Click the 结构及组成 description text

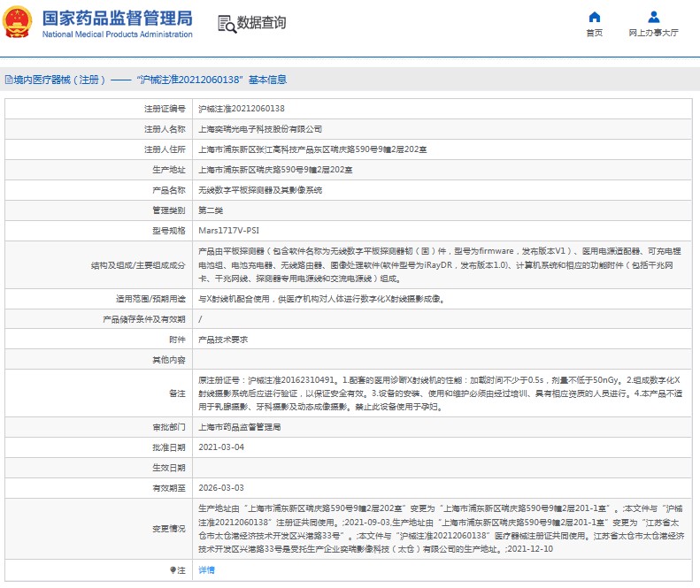(x=440, y=265)
